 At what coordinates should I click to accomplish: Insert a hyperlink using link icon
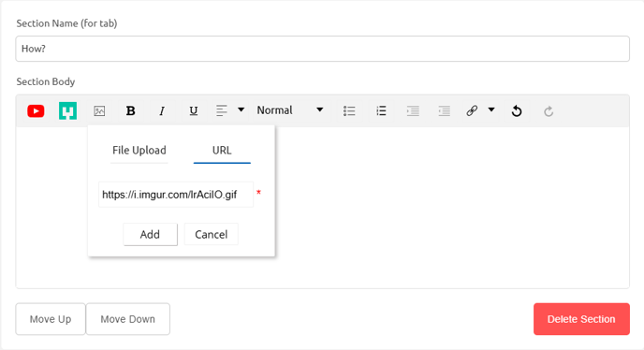click(472, 110)
